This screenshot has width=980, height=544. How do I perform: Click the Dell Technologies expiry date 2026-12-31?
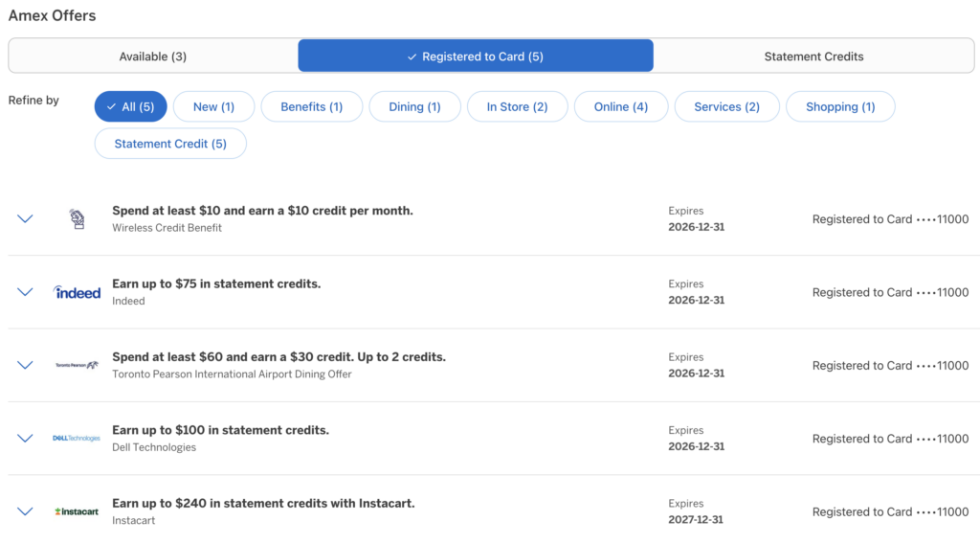(x=697, y=446)
